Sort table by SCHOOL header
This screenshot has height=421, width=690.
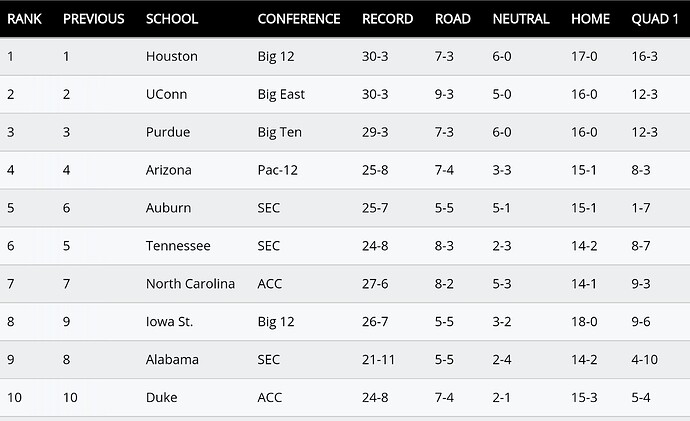coord(172,19)
